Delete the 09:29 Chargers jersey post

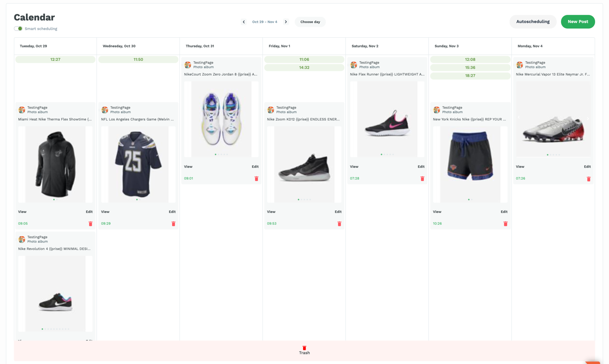click(173, 224)
